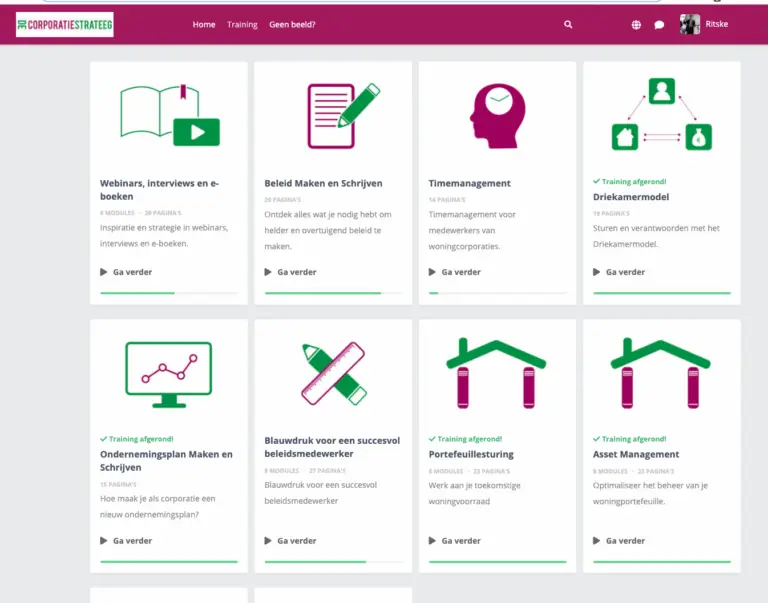
Task: Open the Portefeuillesturing course title
Action: [469, 455]
